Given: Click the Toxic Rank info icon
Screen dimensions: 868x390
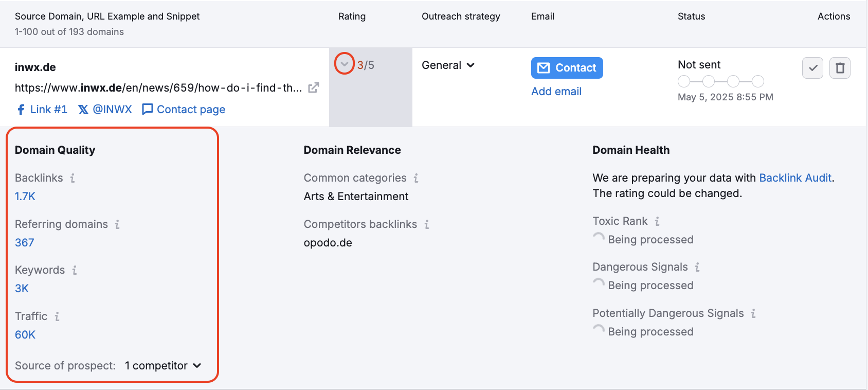Looking at the screenshot, I should click(x=657, y=221).
